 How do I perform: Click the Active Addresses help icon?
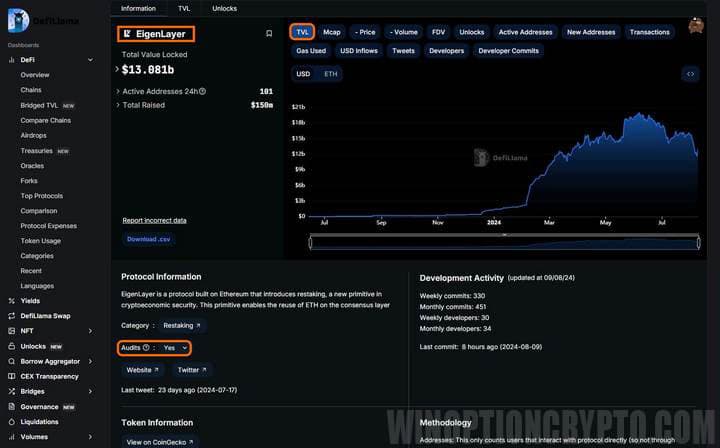pos(202,91)
